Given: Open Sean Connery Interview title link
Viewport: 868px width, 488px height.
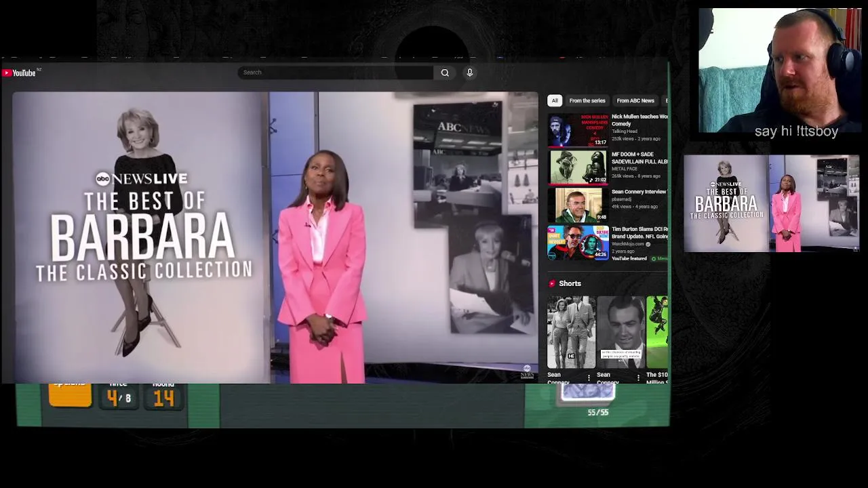Looking at the screenshot, I should click(639, 192).
